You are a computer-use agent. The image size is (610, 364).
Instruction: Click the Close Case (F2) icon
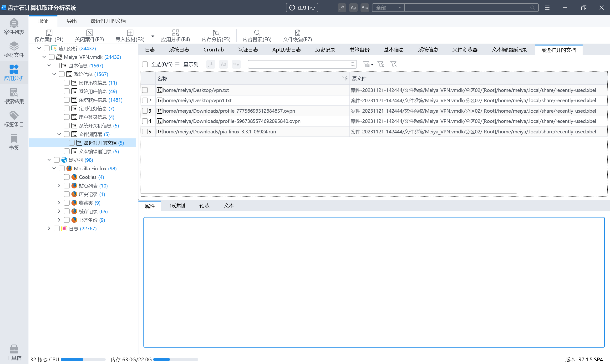click(90, 33)
